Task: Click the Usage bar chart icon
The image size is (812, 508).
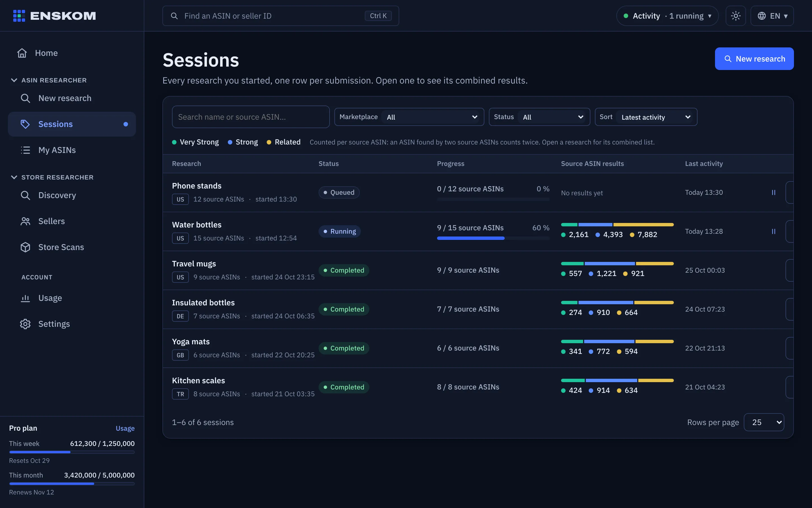Action: click(x=25, y=298)
